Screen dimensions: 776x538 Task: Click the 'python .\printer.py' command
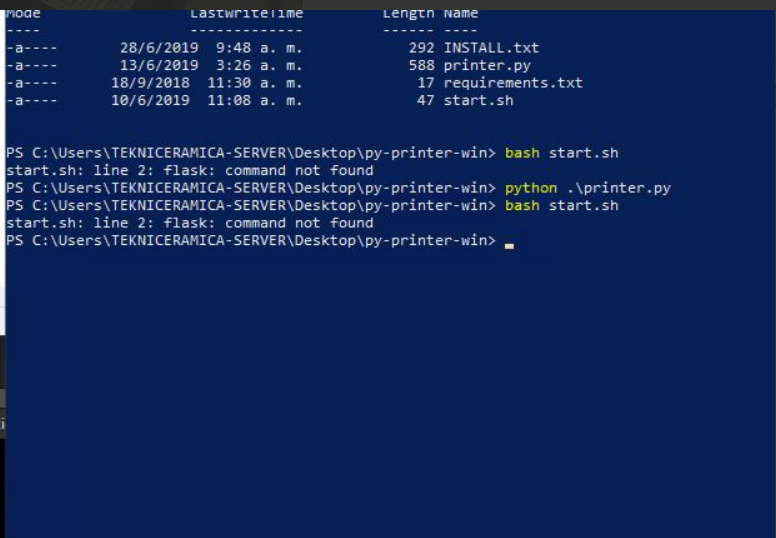587,188
